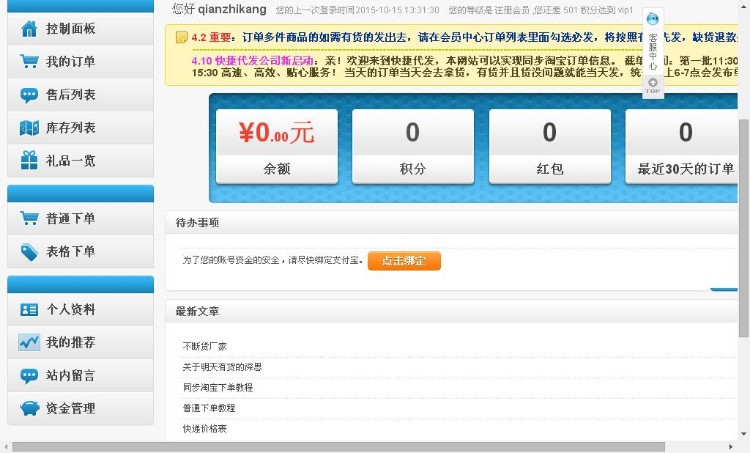Click the username qianzhikang

232,9
